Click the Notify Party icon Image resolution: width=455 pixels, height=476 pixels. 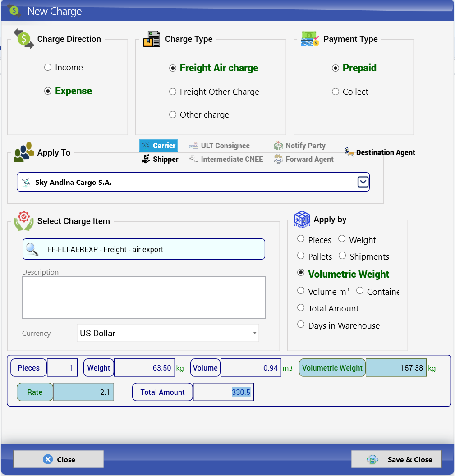click(x=278, y=146)
